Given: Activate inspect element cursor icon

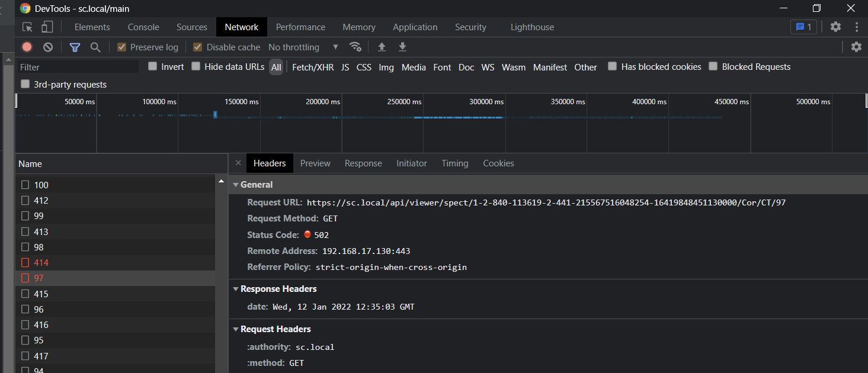Looking at the screenshot, I should click(27, 27).
